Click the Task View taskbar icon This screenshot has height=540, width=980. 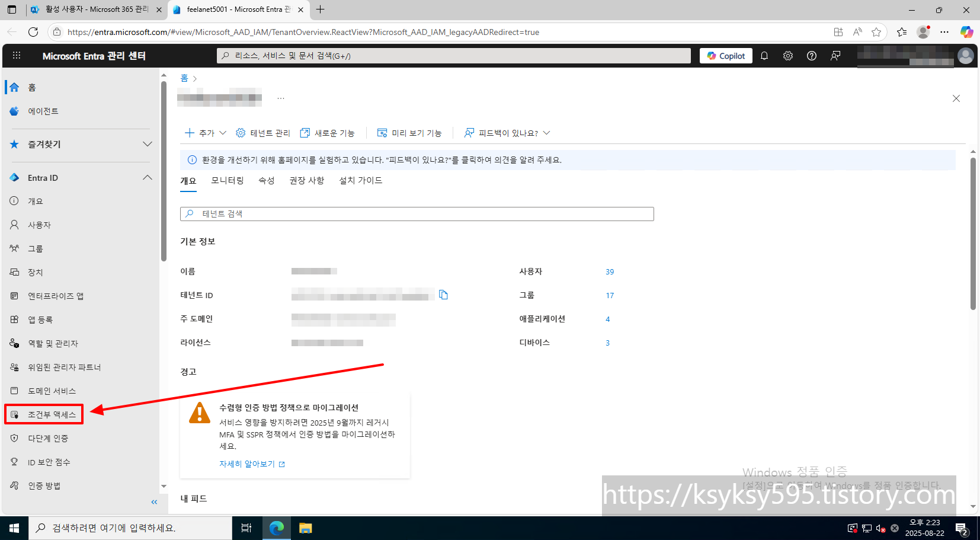click(x=246, y=528)
